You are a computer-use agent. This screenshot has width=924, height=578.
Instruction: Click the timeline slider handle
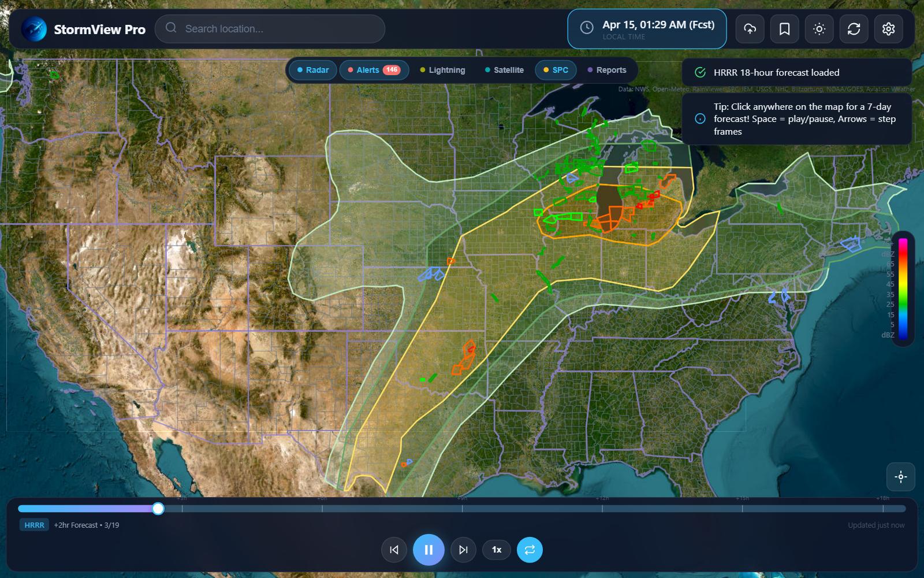point(158,509)
